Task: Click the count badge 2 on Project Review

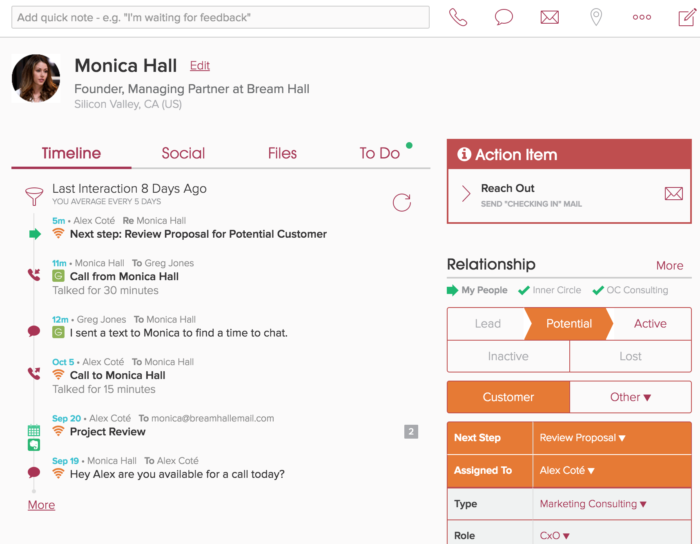Action: pos(411,432)
